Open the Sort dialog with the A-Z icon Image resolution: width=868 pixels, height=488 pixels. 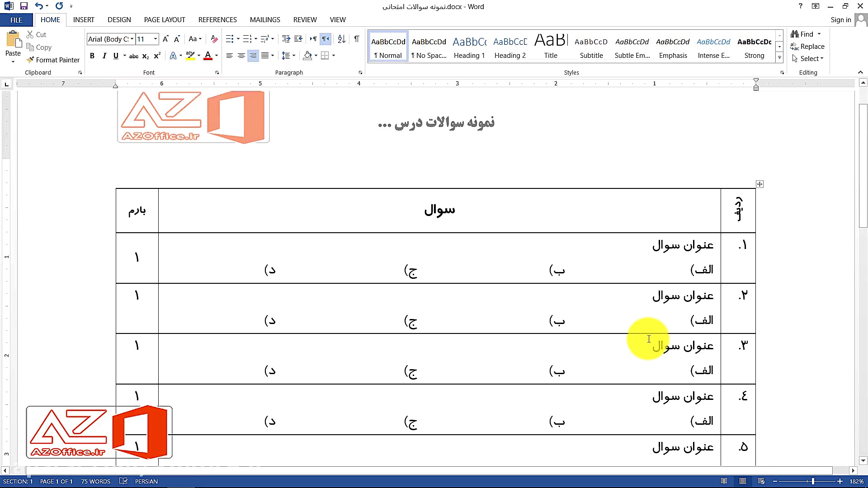coord(341,39)
